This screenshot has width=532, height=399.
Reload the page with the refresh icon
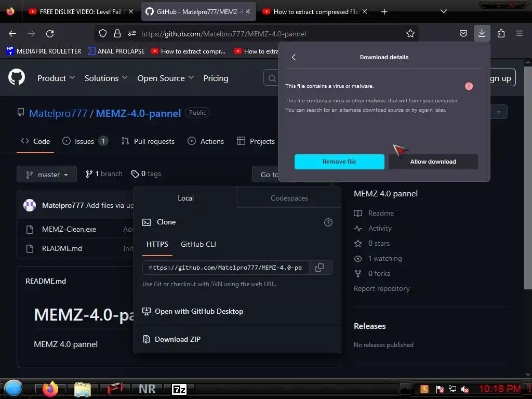pos(50,34)
